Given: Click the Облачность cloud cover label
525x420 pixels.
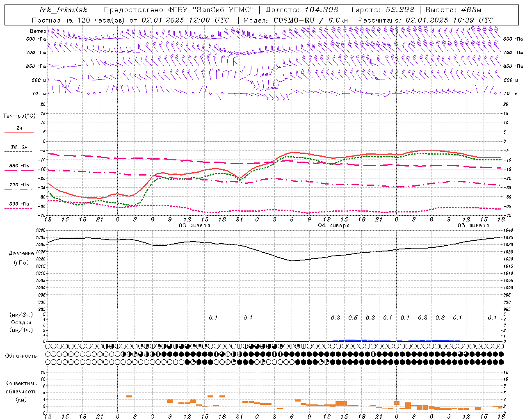Looking at the screenshot, I should 21,356.
